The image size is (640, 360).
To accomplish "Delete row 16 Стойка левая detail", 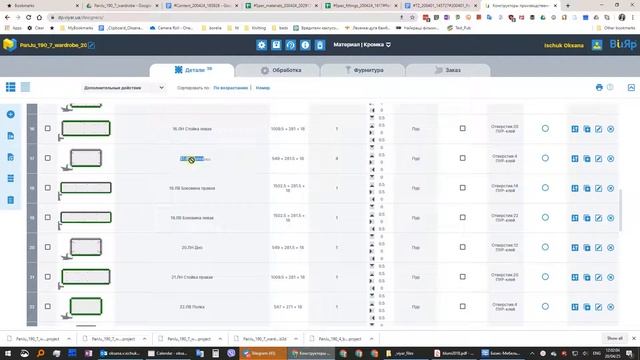I will tap(611, 129).
